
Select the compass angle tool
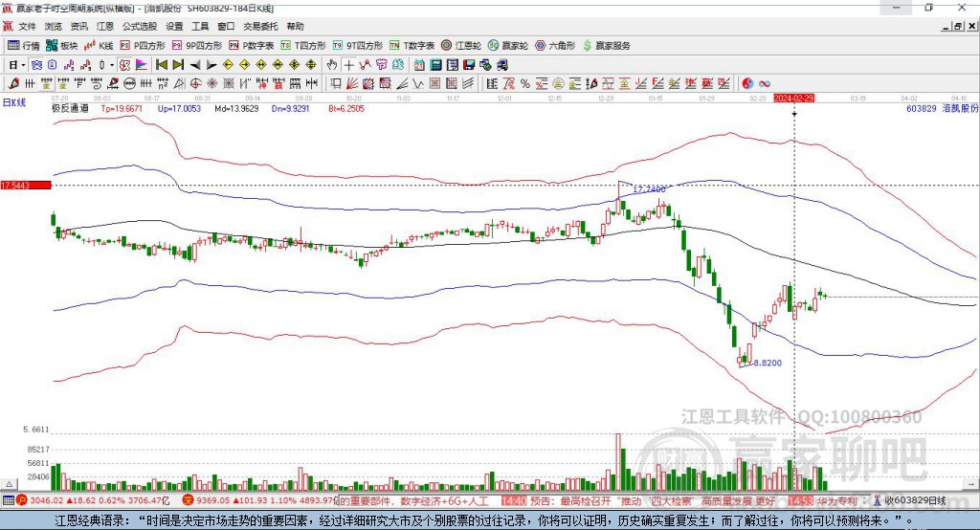[179, 83]
